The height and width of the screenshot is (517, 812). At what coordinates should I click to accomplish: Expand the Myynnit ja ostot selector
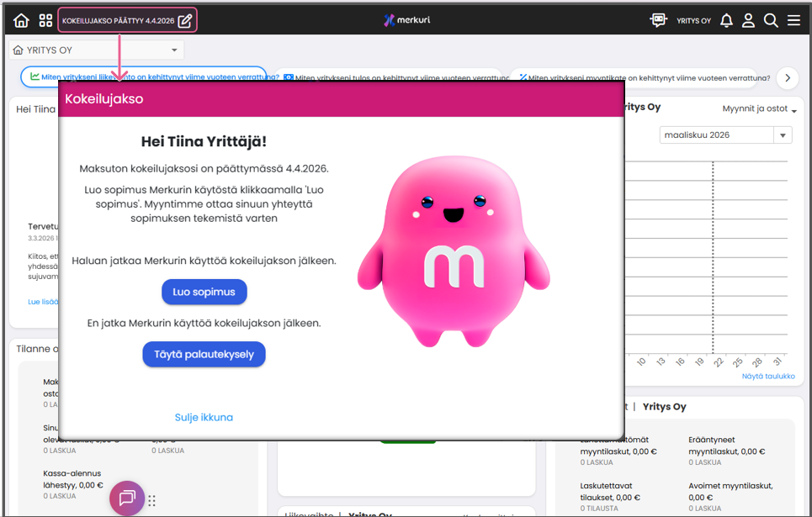point(759,109)
